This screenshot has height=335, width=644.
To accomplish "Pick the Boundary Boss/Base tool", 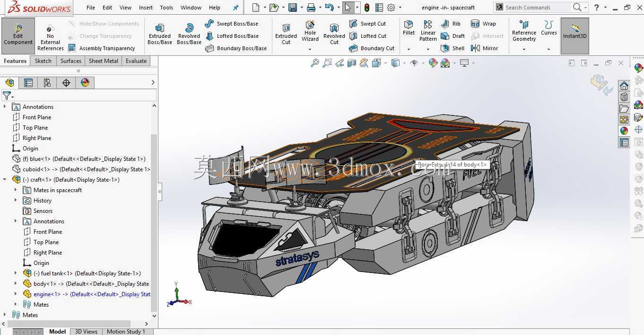I will coord(236,48).
